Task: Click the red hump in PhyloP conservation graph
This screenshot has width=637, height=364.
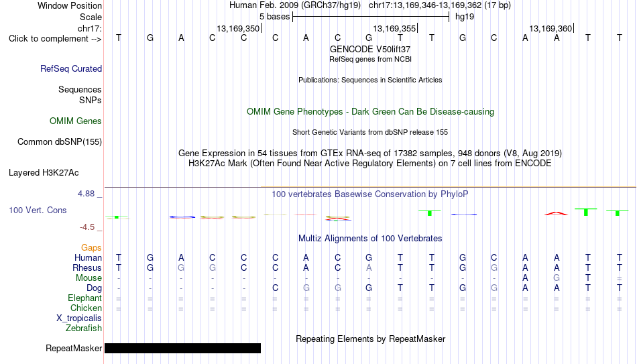Action: [556, 213]
